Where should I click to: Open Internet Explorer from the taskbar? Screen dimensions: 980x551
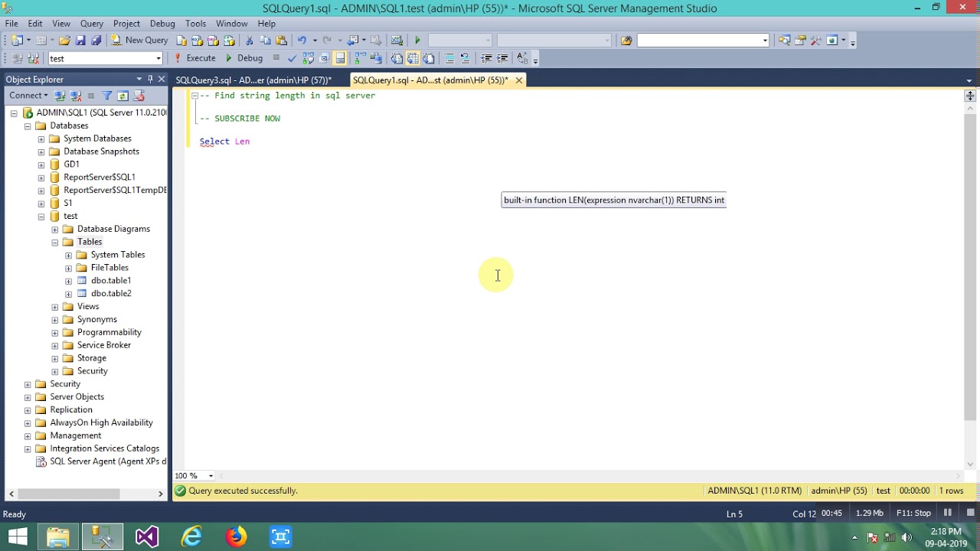(x=191, y=536)
